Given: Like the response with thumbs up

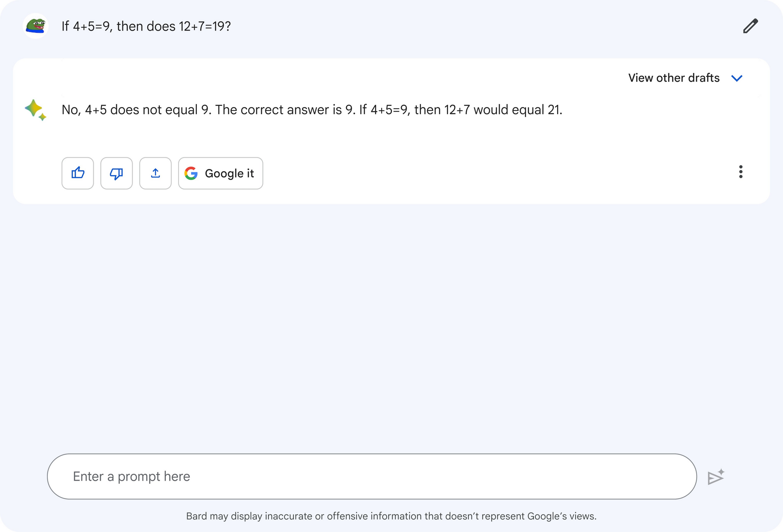Looking at the screenshot, I should (78, 173).
